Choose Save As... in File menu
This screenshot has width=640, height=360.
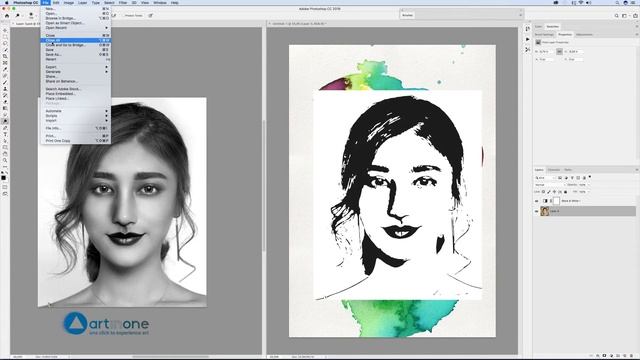click(x=76, y=55)
